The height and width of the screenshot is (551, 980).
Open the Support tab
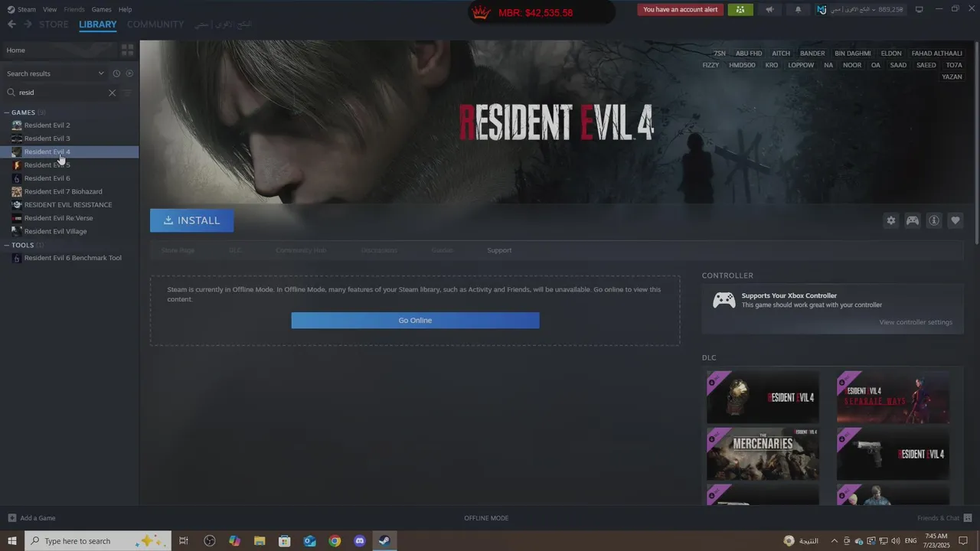pyautogui.click(x=499, y=250)
